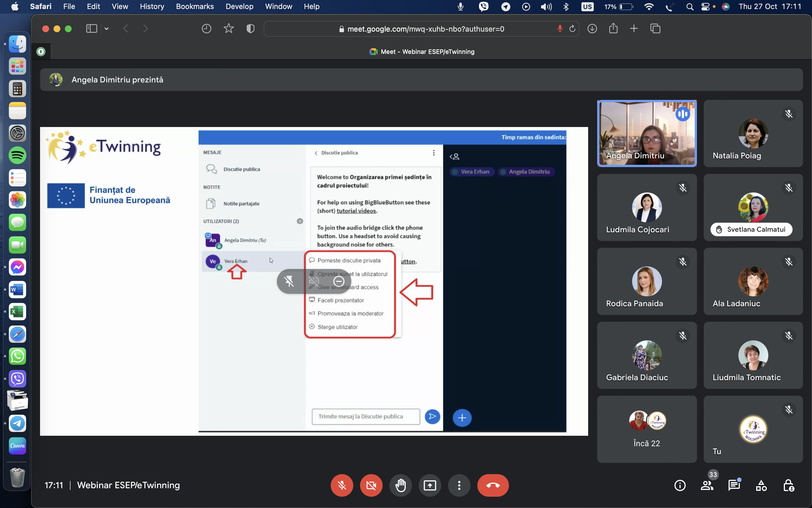The width and height of the screenshot is (812, 508).
Task: Click Ala Ladaniuc muted mic icon
Action: click(789, 262)
